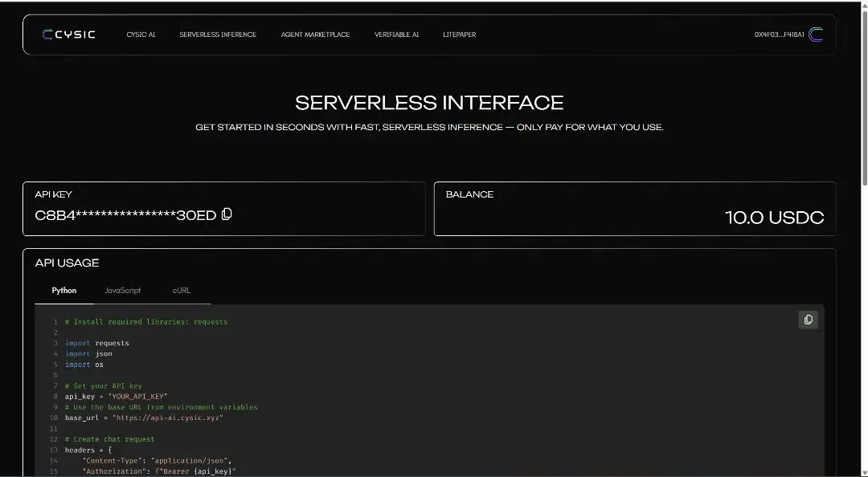The width and height of the screenshot is (868, 477).
Task: Click the '# Install required libraries' comment
Action: [146, 321]
